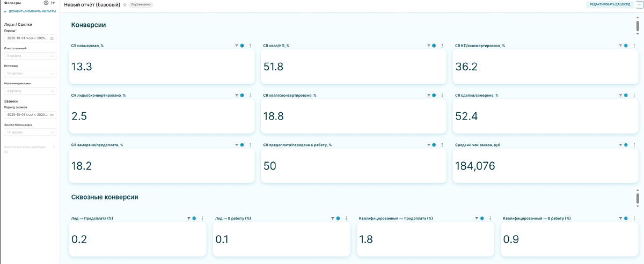
Task: Click the value 18.2 in CR замерено/предоплата
Action: tap(82, 166)
